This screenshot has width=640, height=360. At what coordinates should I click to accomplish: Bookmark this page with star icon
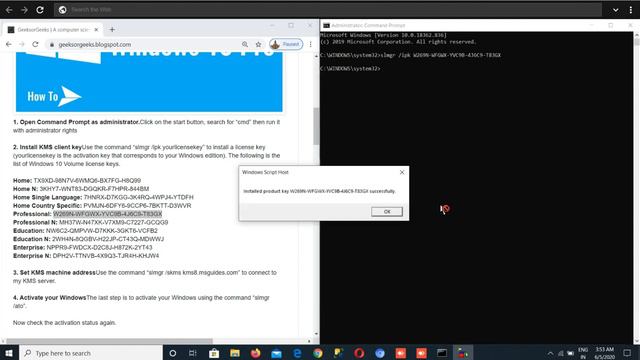point(258,44)
